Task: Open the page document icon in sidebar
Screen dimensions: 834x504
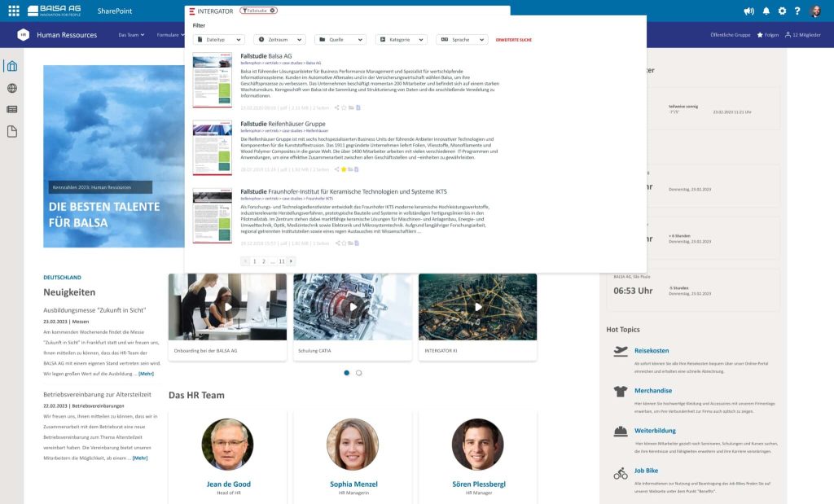Action: (11, 131)
